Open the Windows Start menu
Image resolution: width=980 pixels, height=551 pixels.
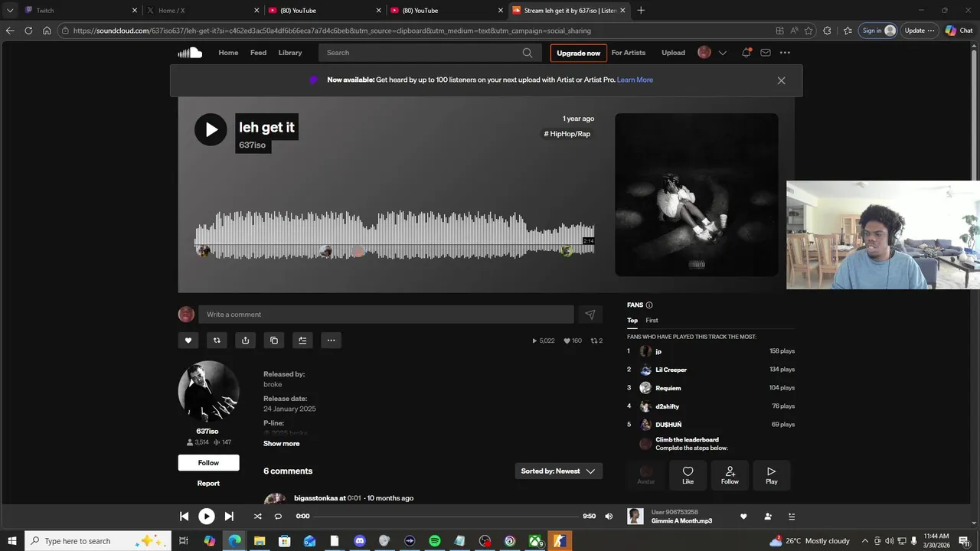[x=12, y=541]
